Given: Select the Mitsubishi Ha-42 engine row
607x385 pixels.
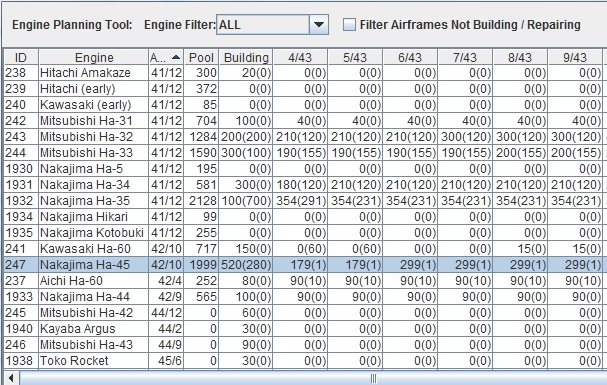Looking at the screenshot, I should (x=304, y=313).
